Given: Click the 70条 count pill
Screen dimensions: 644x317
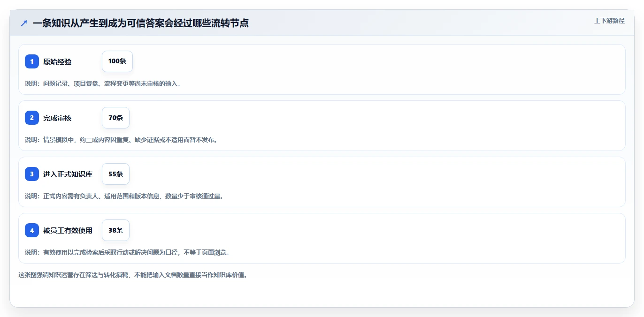Looking at the screenshot, I should point(115,118).
